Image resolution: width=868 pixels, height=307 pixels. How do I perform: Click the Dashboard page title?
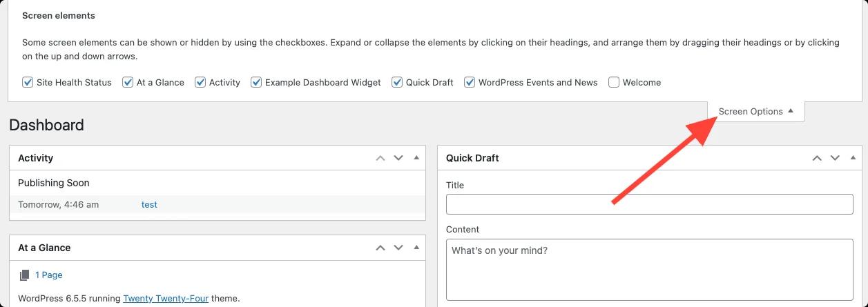pos(46,125)
